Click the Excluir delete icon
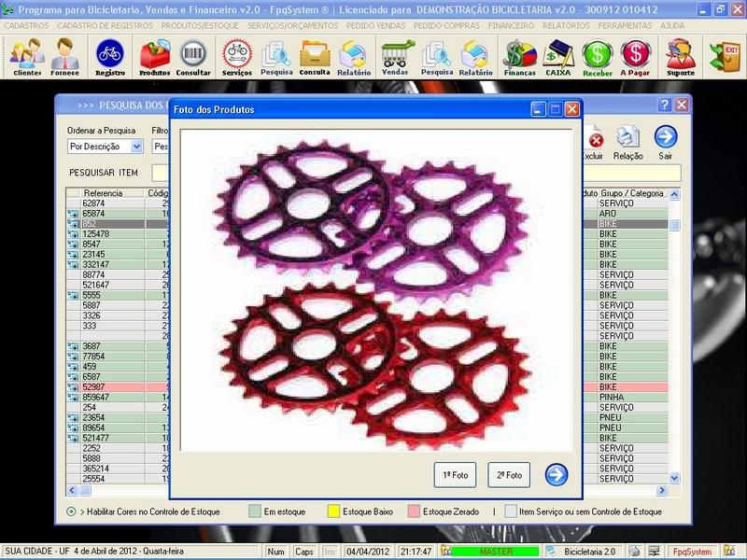This screenshot has width=747, height=560. coord(594,143)
